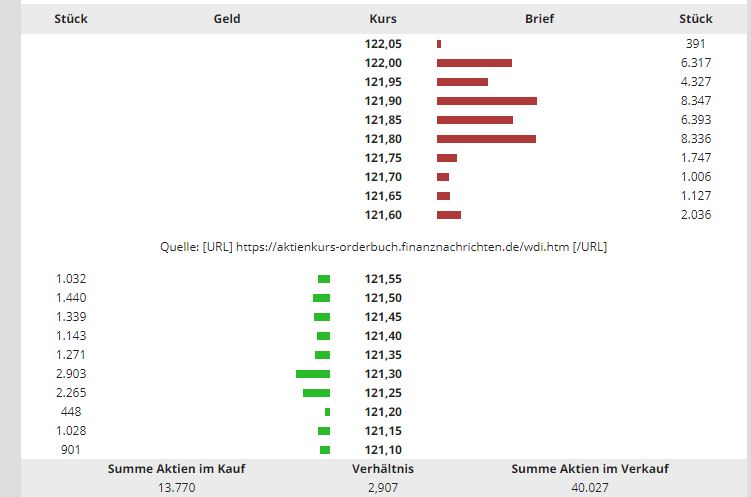The height and width of the screenshot is (497, 751).
Task: Select the ask price 121,60
Action: coord(383,215)
